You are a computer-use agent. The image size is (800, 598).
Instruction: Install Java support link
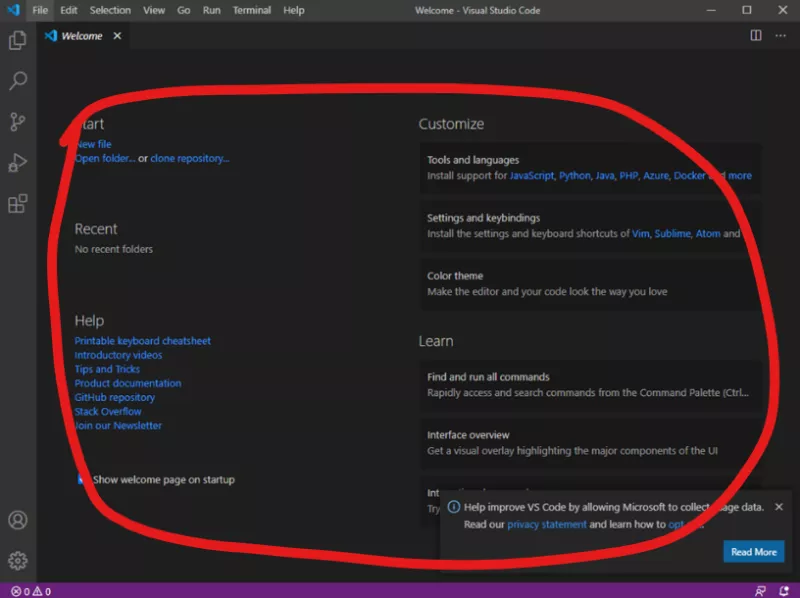(605, 176)
